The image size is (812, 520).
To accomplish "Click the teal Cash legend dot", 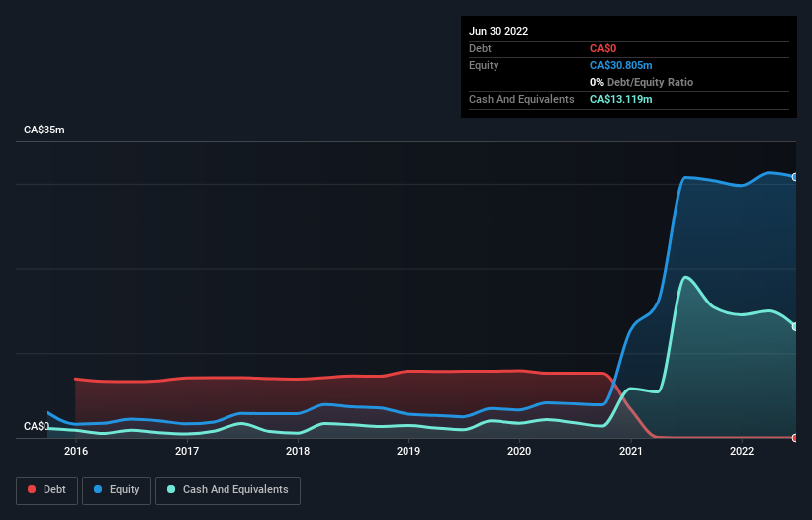I will click(171, 489).
